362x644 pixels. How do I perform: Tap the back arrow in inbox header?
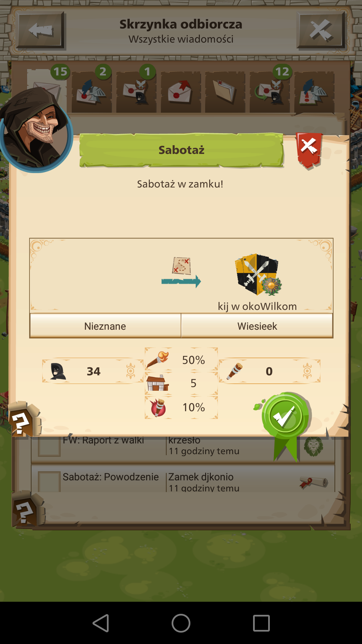(x=41, y=30)
